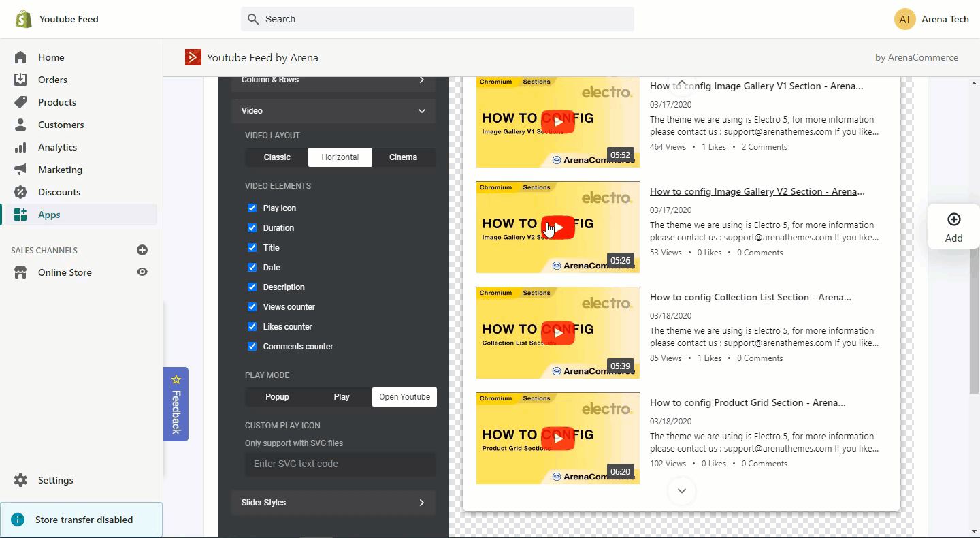The width and height of the screenshot is (980, 538).
Task: Click the Marketing megaphone icon
Action: 20,170
